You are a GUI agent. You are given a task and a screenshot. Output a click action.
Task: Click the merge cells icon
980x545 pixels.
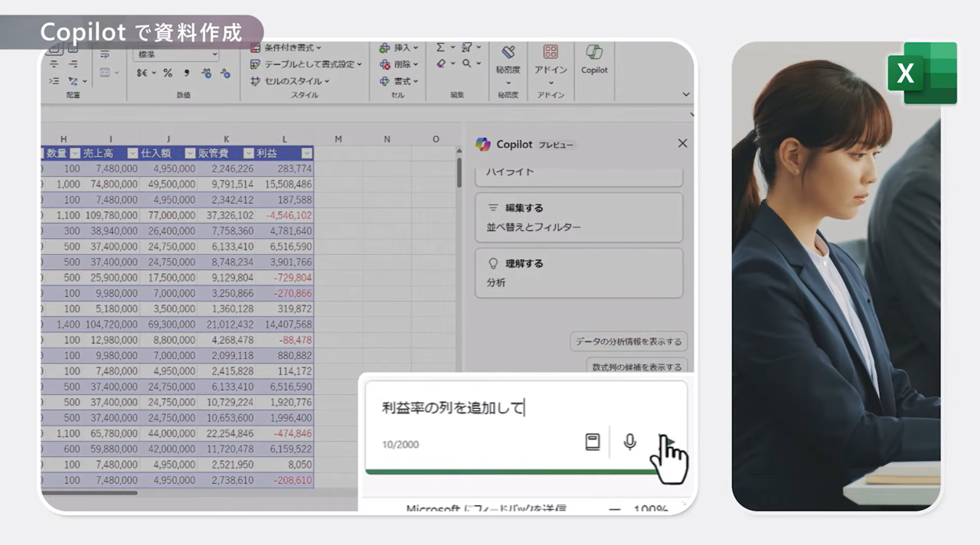tap(105, 73)
